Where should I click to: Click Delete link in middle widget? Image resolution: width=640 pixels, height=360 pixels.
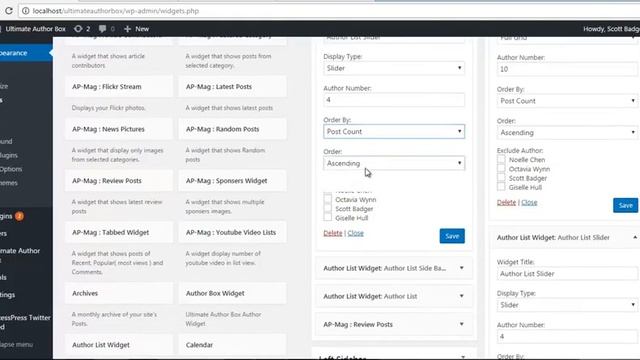tap(333, 233)
